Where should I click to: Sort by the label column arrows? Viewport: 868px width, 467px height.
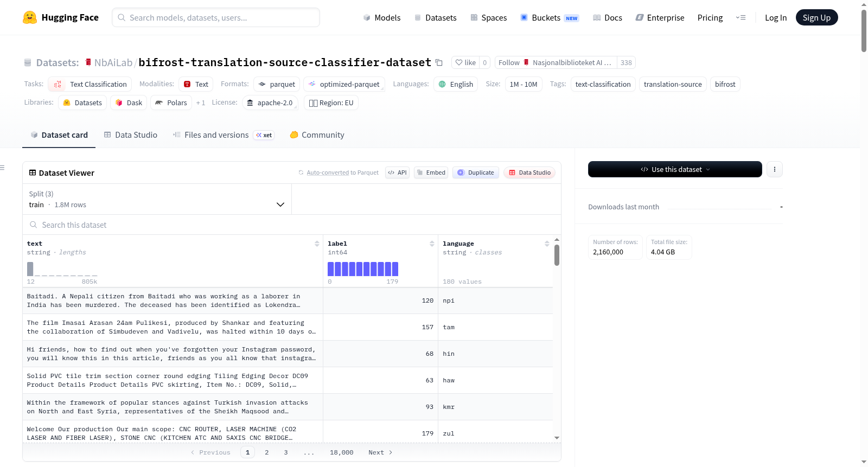(432, 244)
